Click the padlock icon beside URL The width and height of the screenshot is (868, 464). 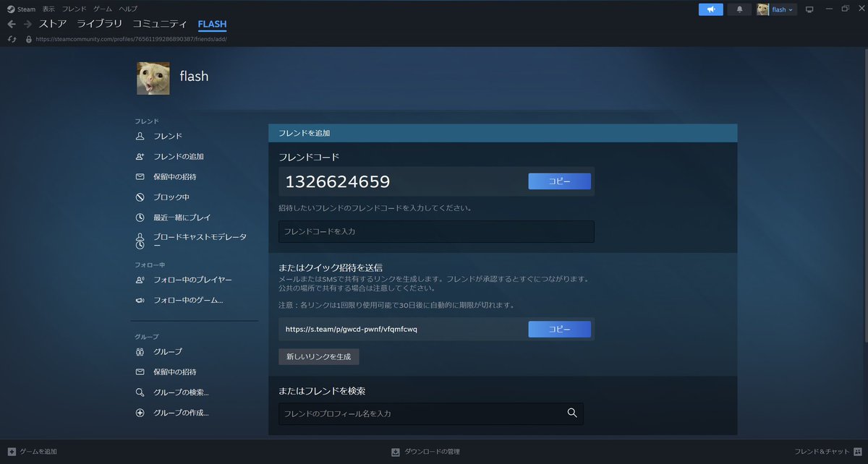pyautogui.click(x=29, y=39)
